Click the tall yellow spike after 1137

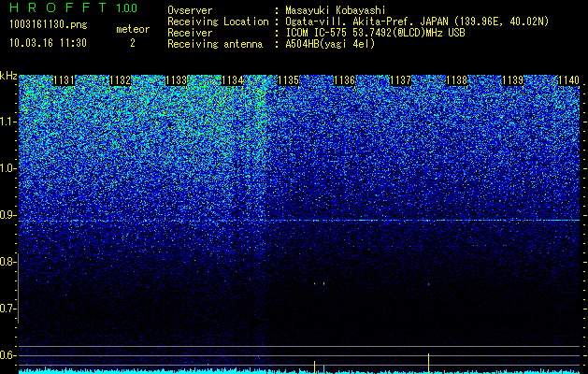click(429, 363)
